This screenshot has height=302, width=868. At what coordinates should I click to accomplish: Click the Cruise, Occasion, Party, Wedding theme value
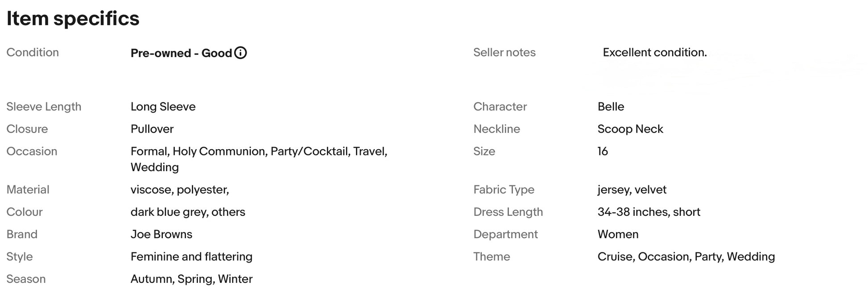tap(686, 256)
